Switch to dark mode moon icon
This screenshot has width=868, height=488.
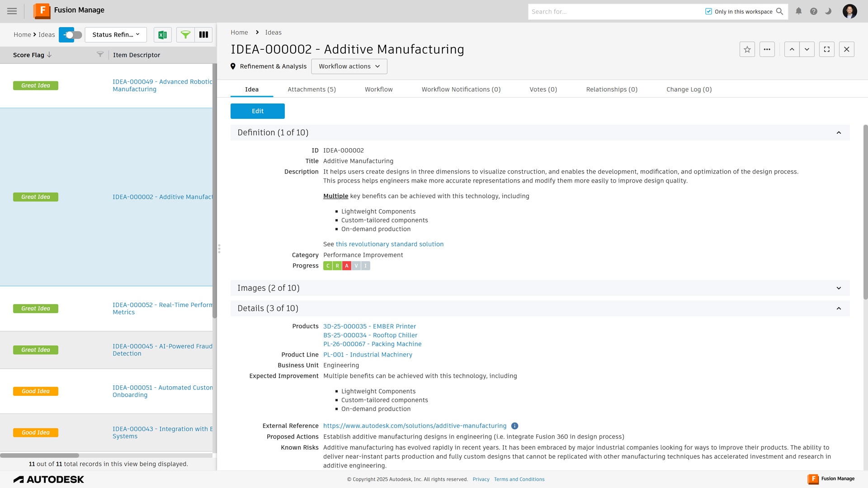828,11
